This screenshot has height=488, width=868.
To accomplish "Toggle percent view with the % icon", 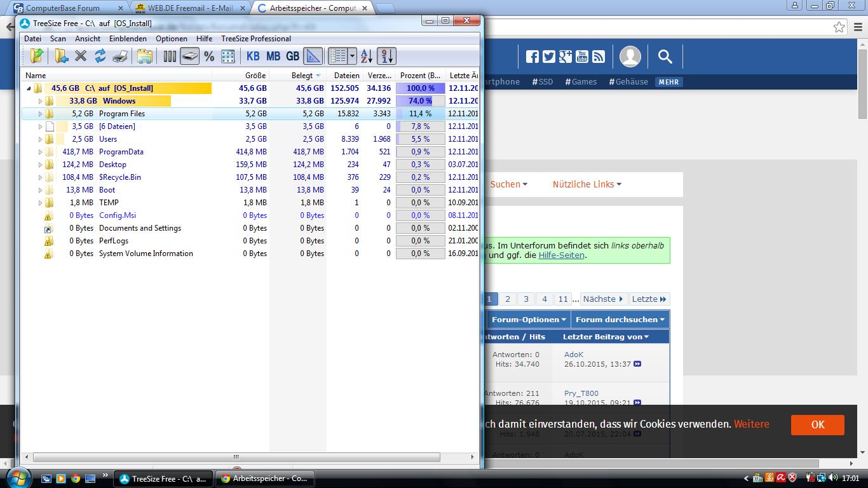I will click(x=209, y=56).
